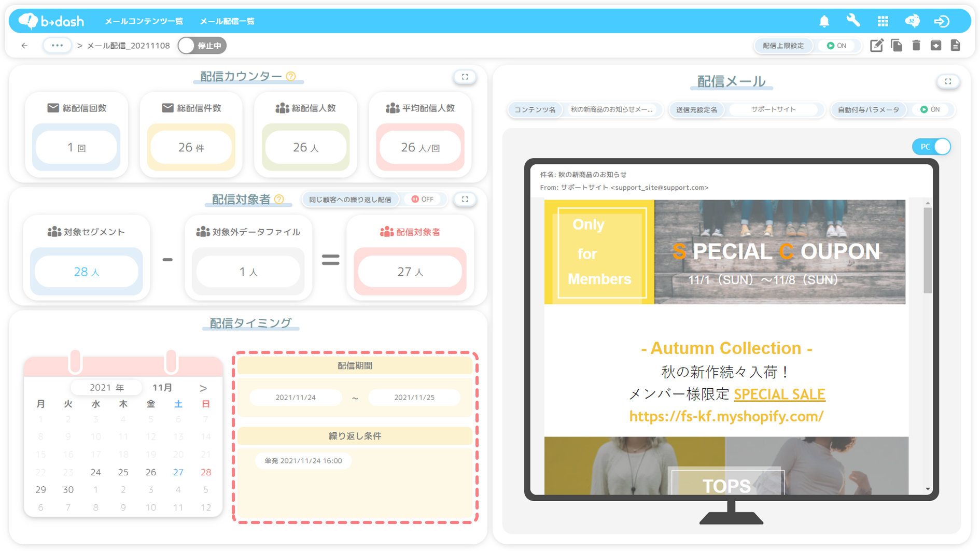Open the chat support icon in header
Viewport: 980px width, 551px height.
click(913, 21)
